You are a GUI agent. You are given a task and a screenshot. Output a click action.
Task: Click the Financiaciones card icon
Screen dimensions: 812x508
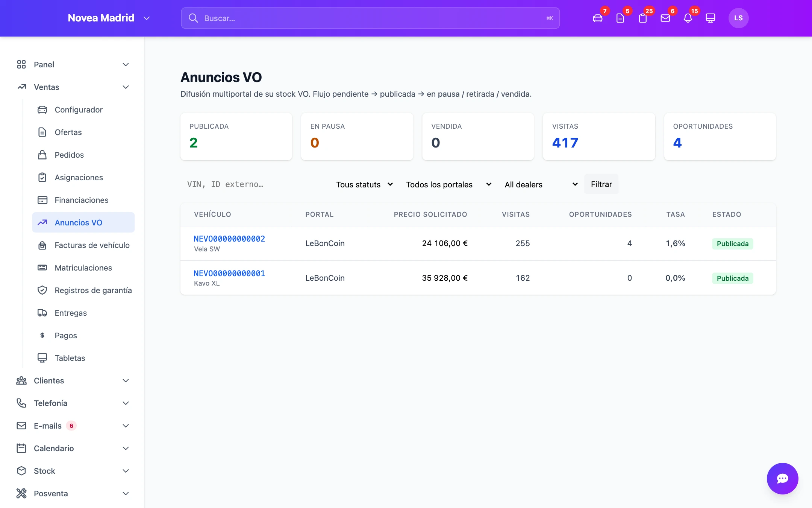pos(42,200)
